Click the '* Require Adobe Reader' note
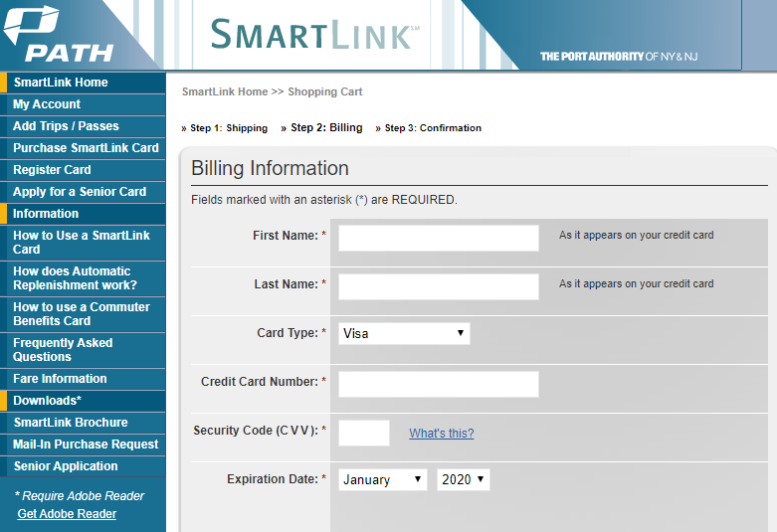 click(80, 496)
